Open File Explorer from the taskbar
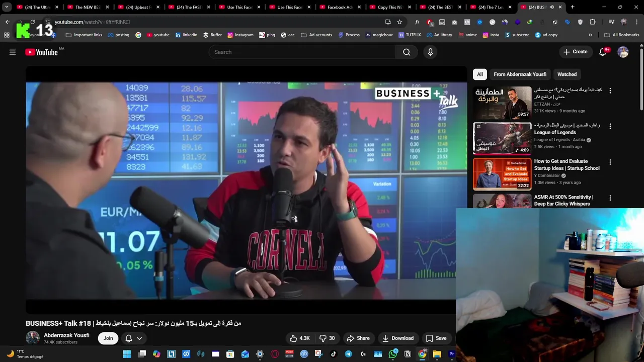Image resolution: width=644 pixels, height=362 pixels. [437, 354]
